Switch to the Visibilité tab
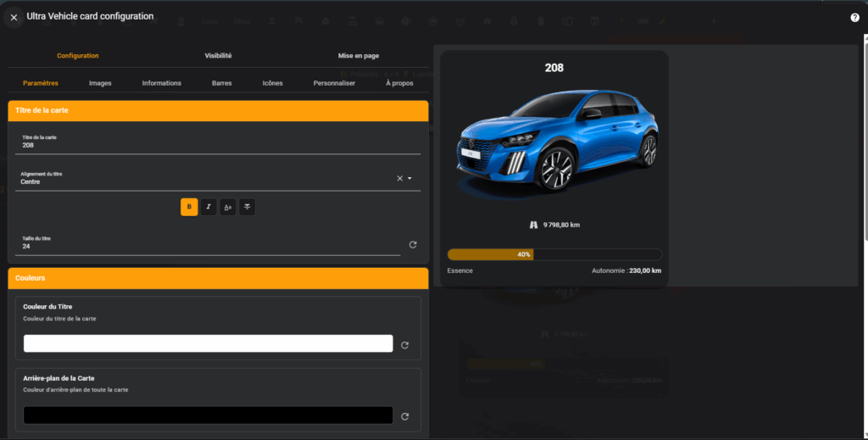The image size is (868, 440). pos(218,56)
